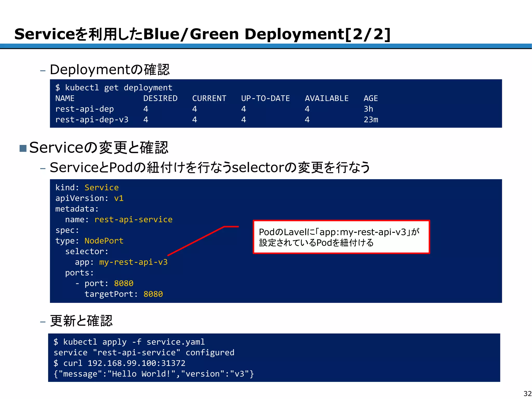Click the 'NAME' column header

coord(65,98)
